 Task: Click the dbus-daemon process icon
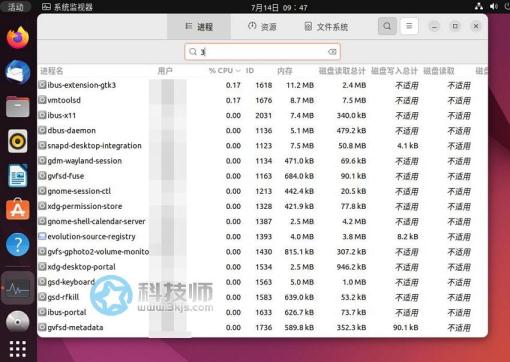(x=42, y=130)
